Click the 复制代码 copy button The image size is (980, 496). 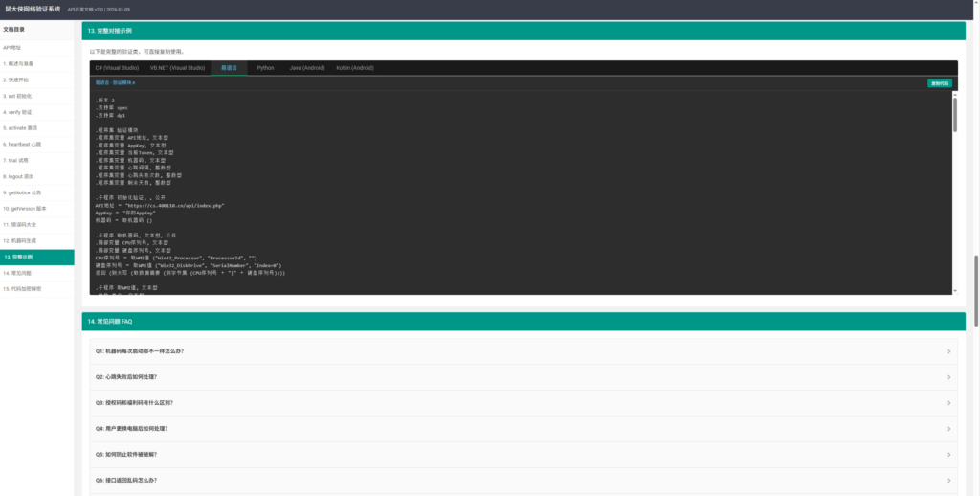tap(939, 83)
